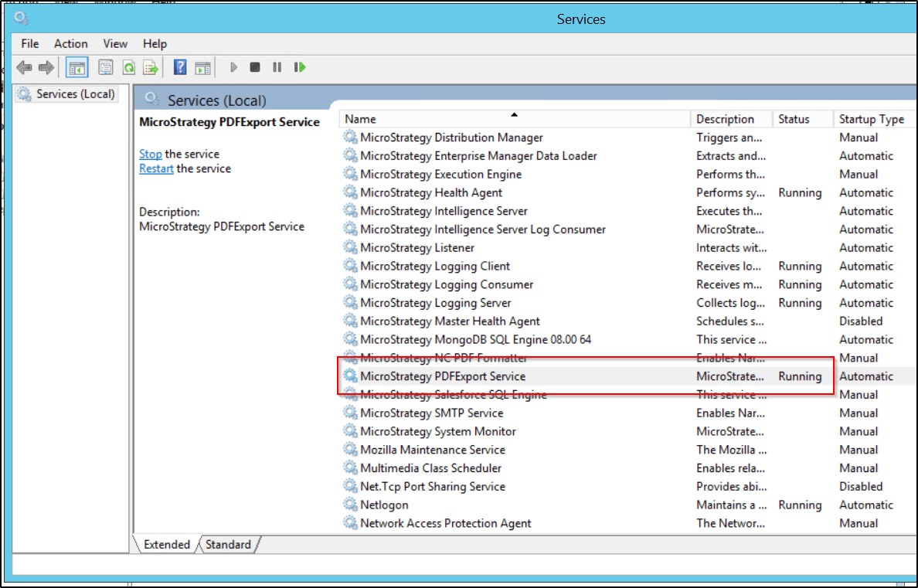The image size is (918, 588).
Task: Click the Services app icon in title bar
Action: 22,18
